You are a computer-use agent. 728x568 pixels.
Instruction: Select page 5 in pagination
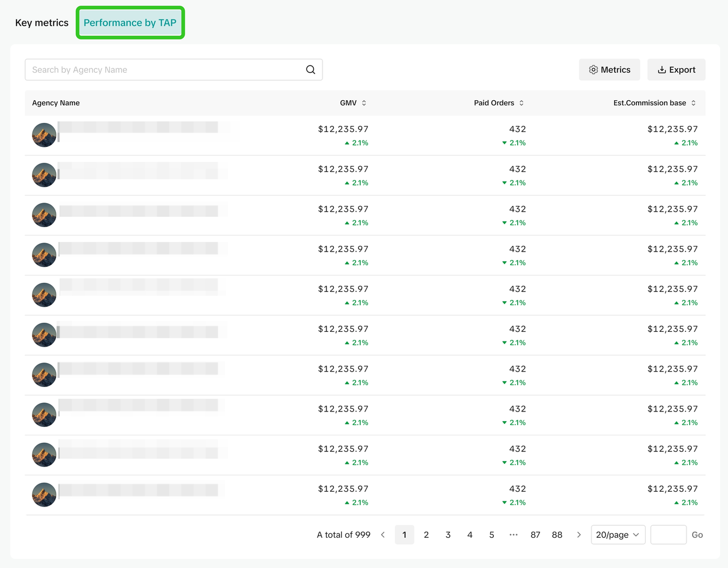491,535
